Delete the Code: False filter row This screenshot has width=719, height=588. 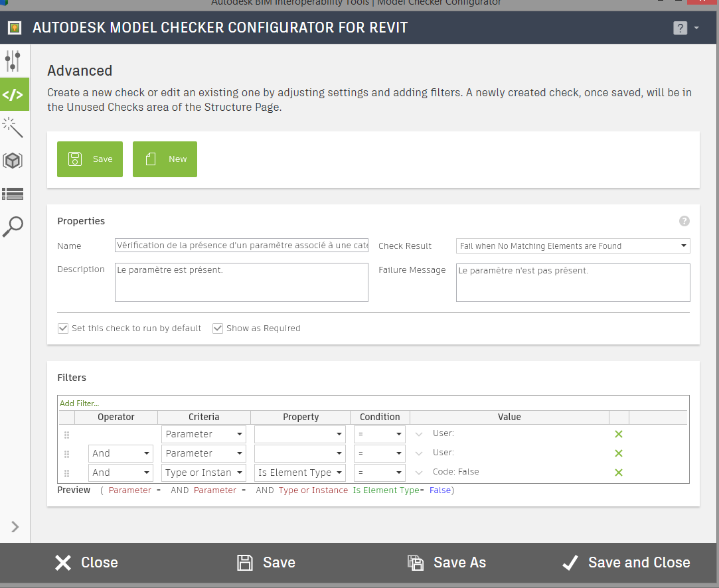(x=618, y=472)
